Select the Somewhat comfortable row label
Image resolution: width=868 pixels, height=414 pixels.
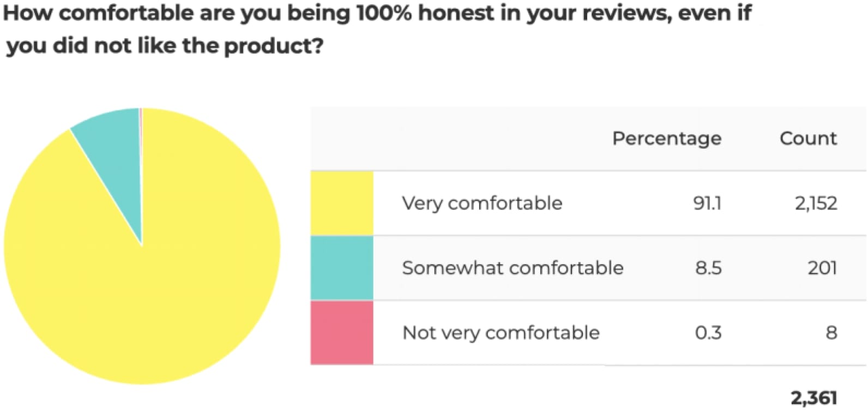click(513, 268)
